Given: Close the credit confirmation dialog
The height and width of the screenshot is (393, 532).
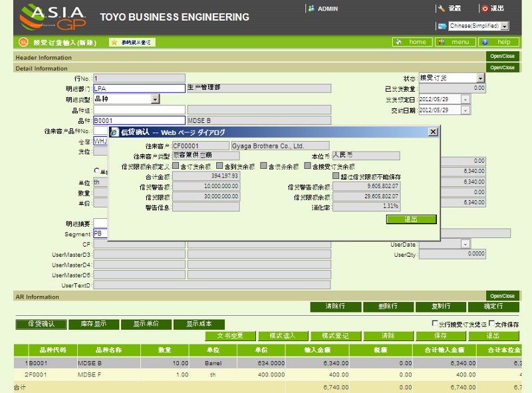Looking at the screenshot, I should 433,132.
